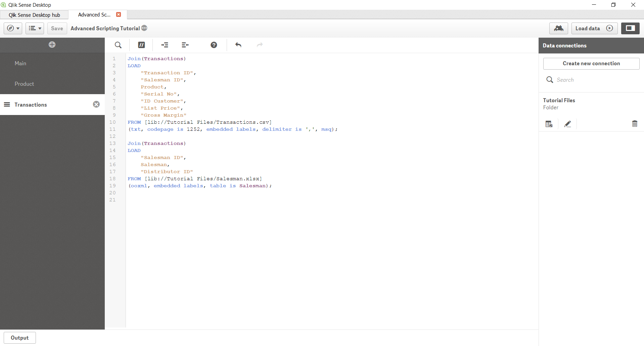Click the ooxml embedded labels line

(x=200, y=186)
